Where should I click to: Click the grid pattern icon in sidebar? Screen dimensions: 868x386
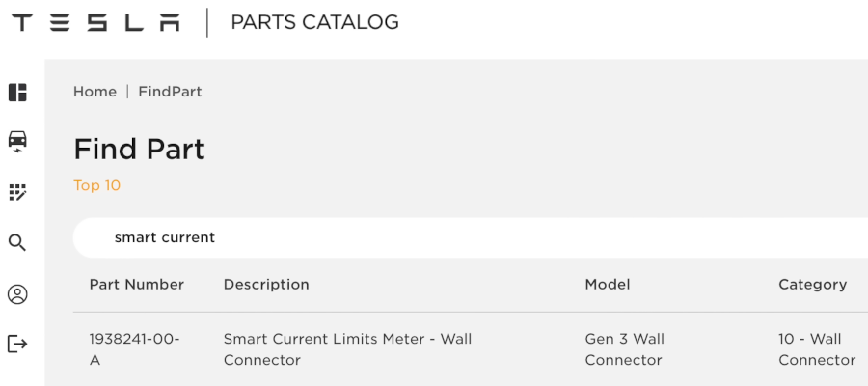[x=17, y=192]
